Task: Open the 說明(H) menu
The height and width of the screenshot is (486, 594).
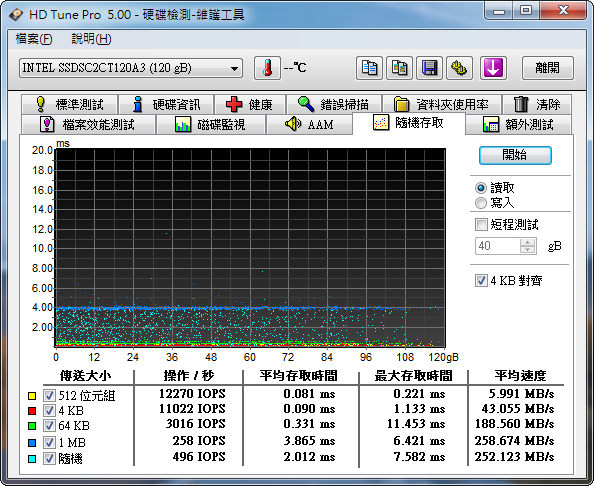Action: (x=91, y=39)
